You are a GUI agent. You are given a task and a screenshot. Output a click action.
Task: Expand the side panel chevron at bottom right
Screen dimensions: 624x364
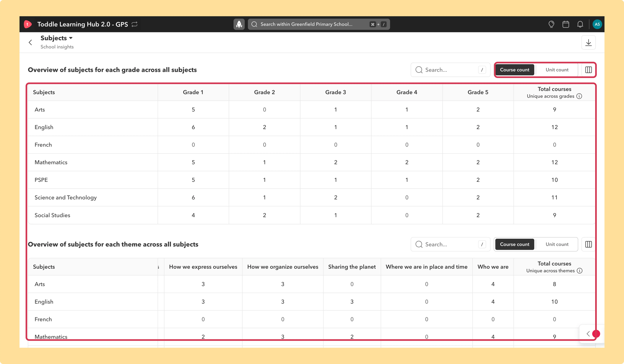588,334
